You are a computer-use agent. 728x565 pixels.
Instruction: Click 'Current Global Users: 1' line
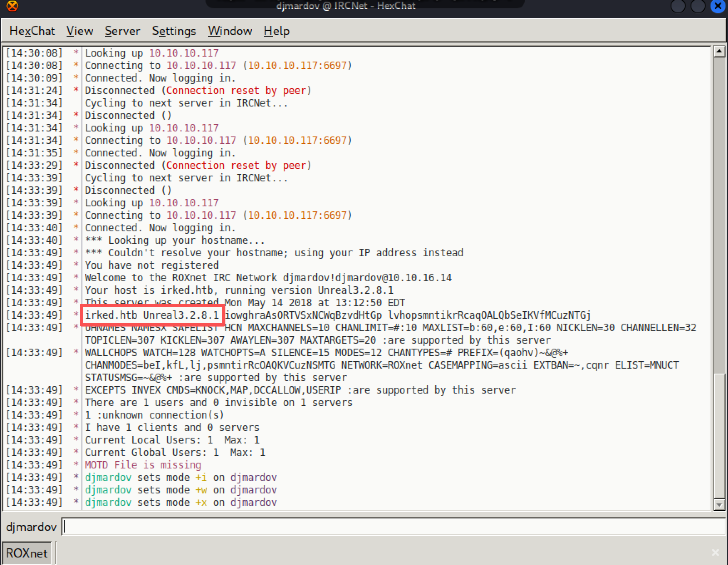pos(175,452)
